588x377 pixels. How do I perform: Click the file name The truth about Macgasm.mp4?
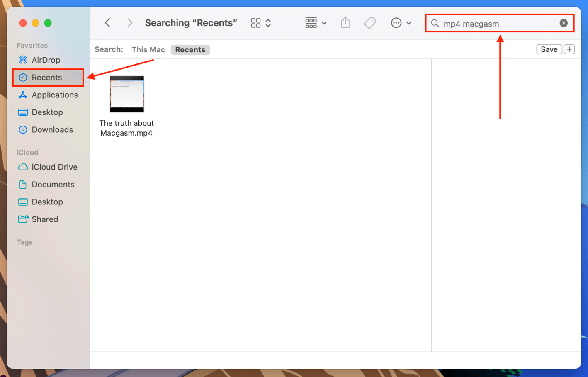tap(126, 128)
